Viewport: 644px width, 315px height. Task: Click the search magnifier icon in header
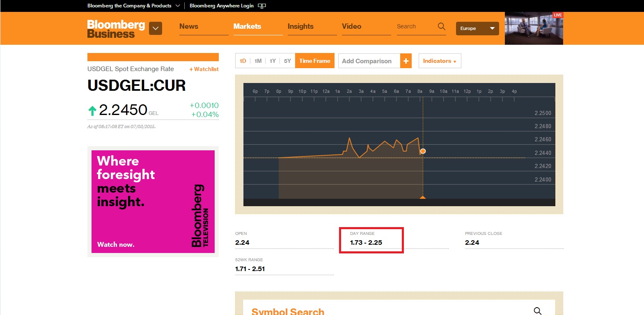[x=442, y=26]
